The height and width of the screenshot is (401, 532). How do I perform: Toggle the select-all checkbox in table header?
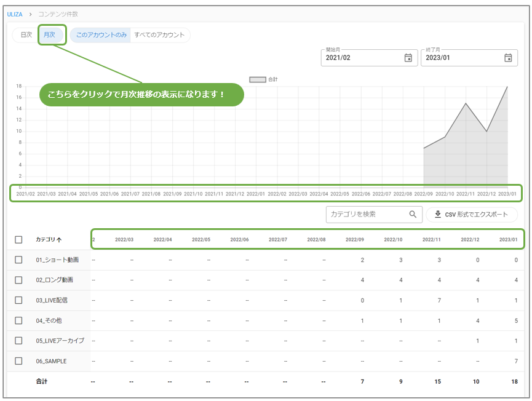coord(18,240)
